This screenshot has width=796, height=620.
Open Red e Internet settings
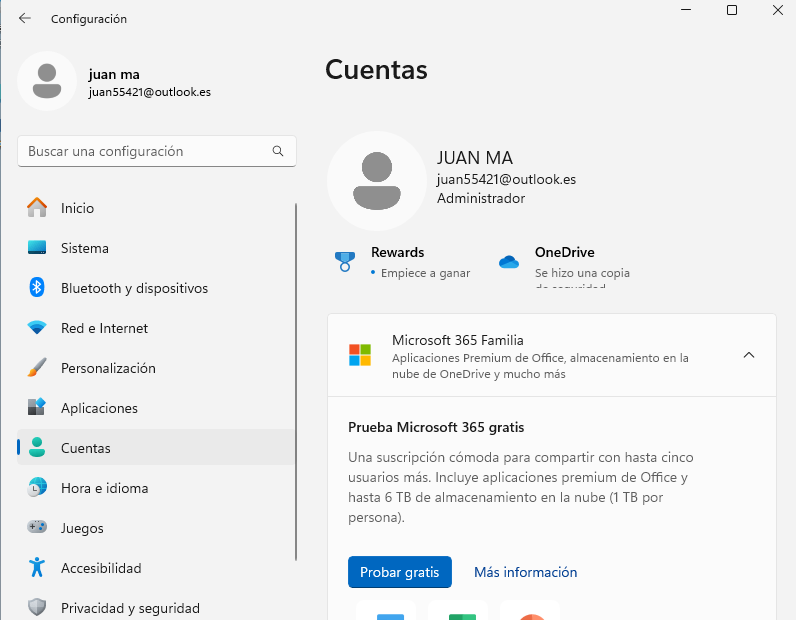click(156, 328)
